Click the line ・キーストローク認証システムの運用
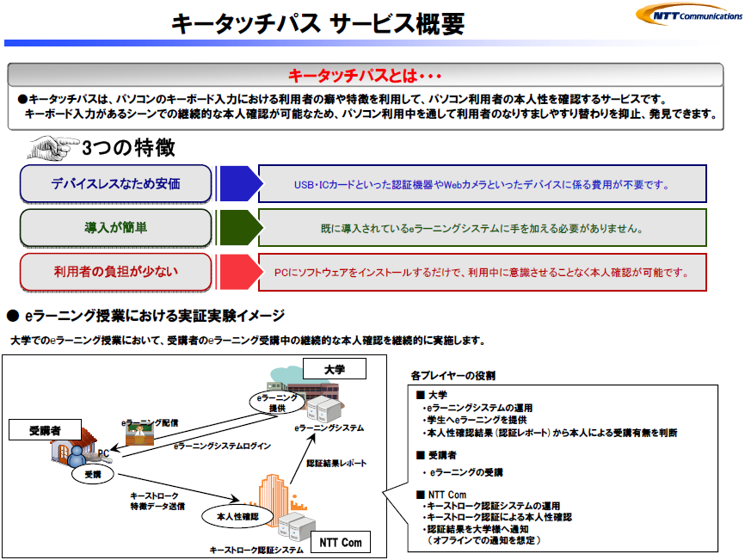Screen dimensions: 745x560 click(x=492, y=506)
